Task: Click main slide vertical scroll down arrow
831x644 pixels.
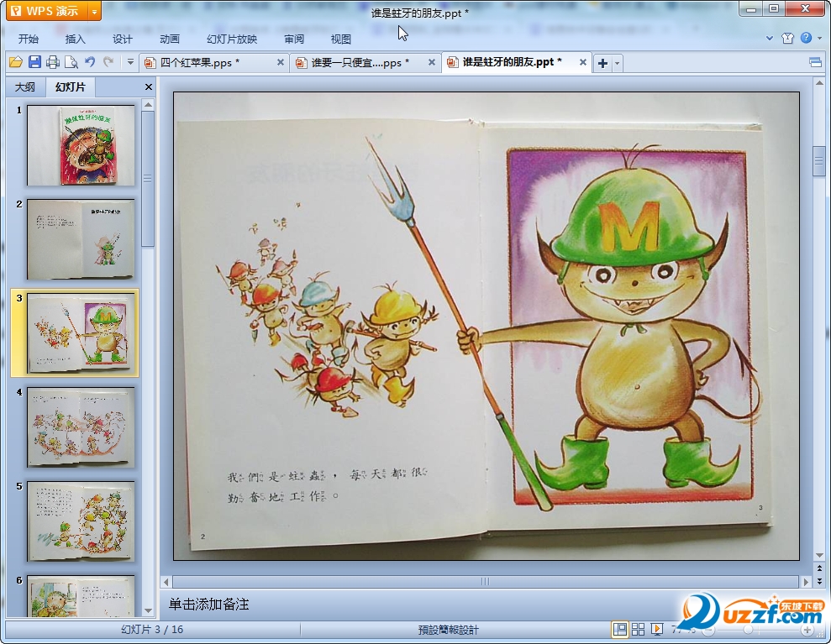Action: (x=819, y=556)
